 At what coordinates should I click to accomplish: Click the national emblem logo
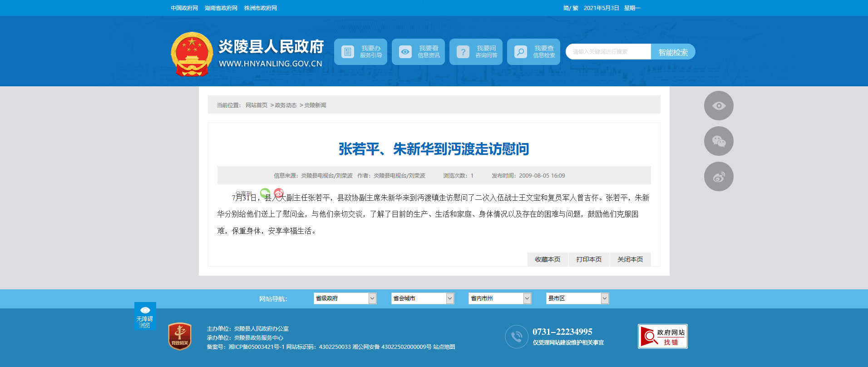tap(192, 54)
